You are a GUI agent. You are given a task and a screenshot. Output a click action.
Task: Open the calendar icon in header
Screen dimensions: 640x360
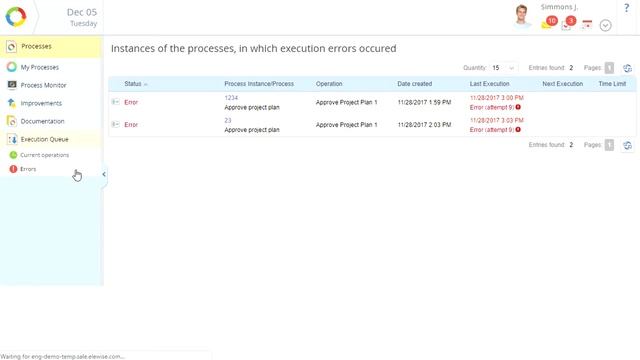point(587,25)
